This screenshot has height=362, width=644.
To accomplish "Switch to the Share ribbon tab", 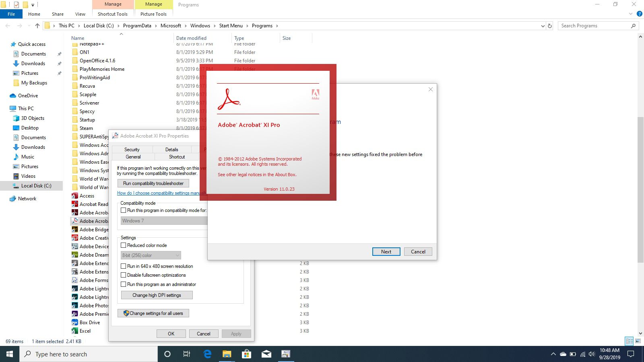I will [x=58, y=14].
